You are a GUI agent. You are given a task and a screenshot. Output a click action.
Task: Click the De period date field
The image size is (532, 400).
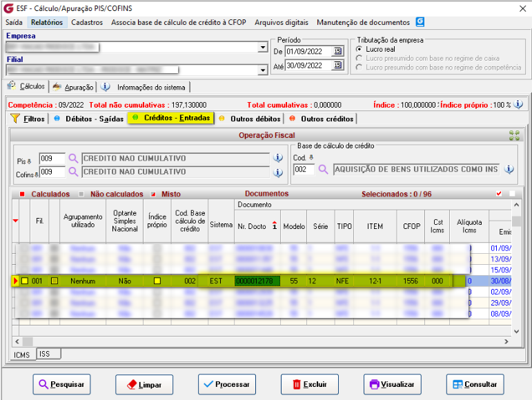pos(308,51)
